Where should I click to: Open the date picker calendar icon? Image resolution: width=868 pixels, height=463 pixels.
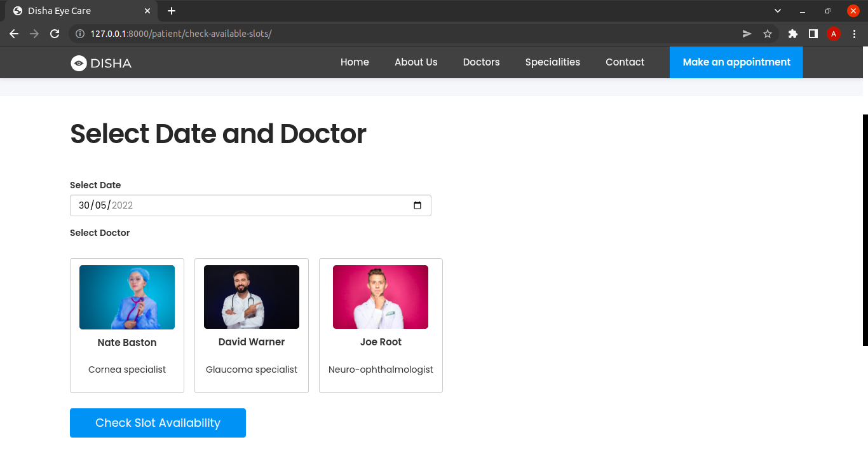[x=417, y=205]
